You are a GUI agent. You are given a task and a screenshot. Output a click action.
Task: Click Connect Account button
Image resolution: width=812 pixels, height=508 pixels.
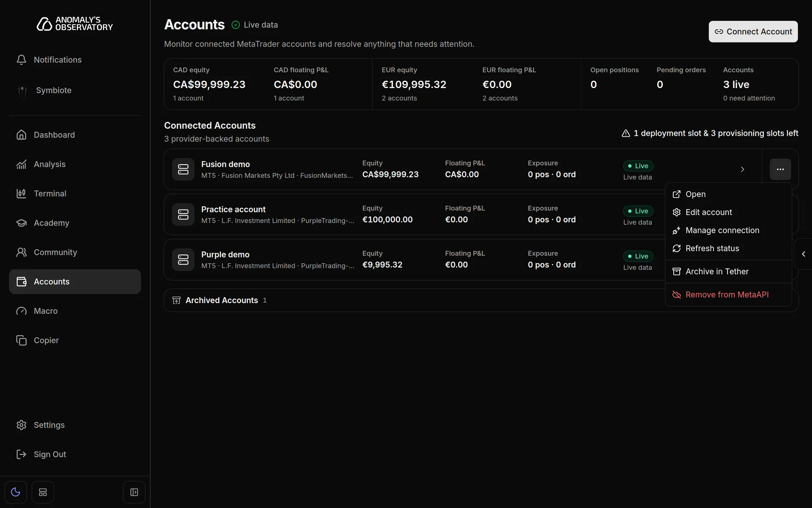[753, 32]
